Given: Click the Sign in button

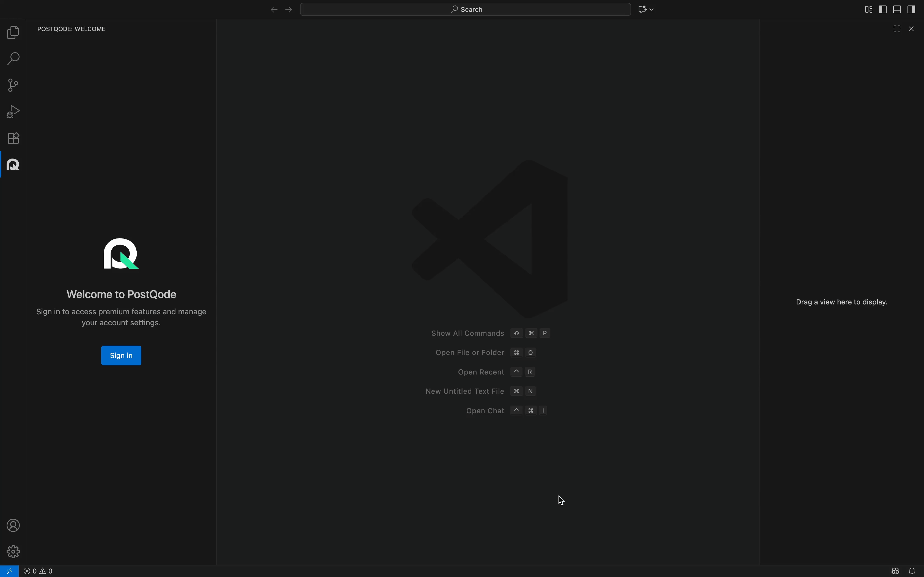Looking at the screenshot, I should pos(121,355).
